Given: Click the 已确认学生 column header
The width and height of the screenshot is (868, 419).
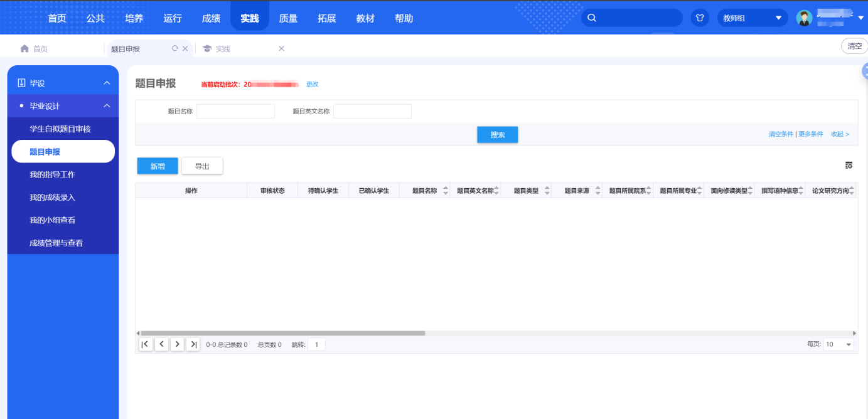Looking at the screenshot, I should pyautogui.click(x=374, y=191).
